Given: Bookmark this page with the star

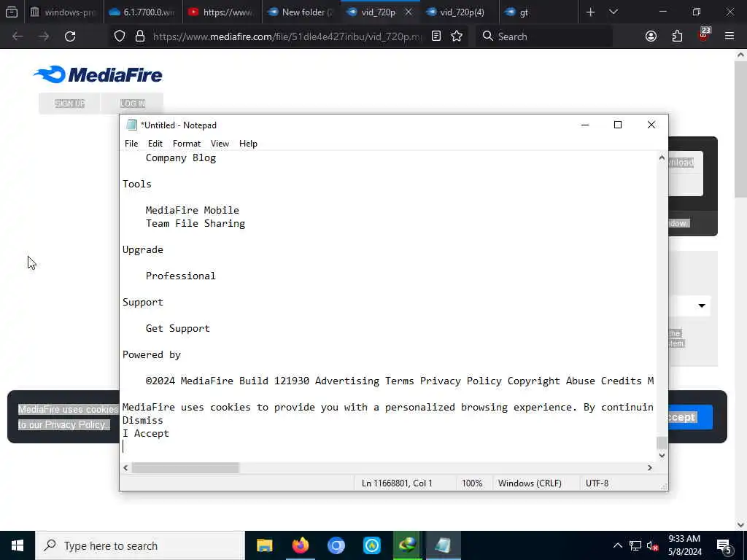Looking at the screenshot, I should [x=457, y=36].
